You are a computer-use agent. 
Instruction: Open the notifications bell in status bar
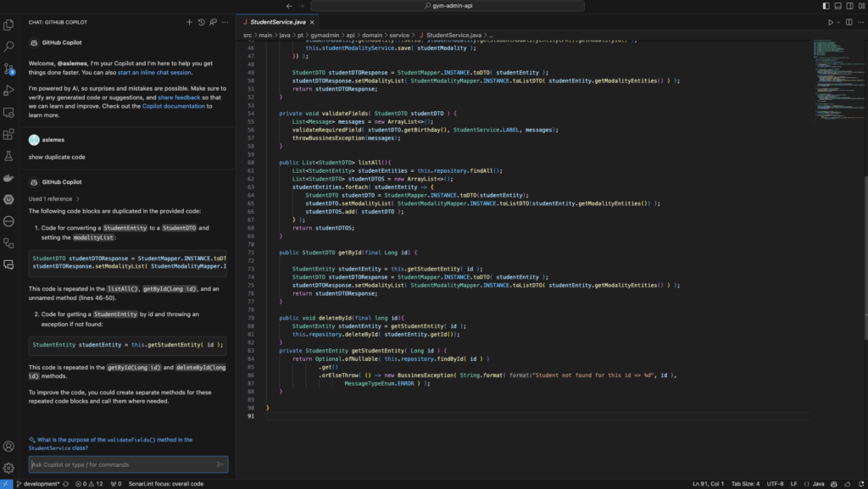coord(861,484)
